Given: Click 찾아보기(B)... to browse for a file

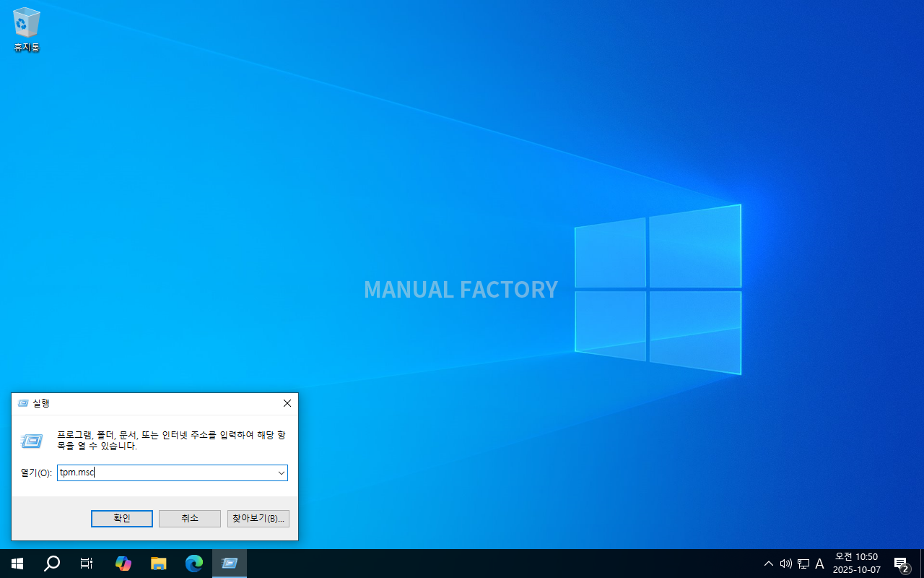Looking at the screenshot, I should point(258,519).
